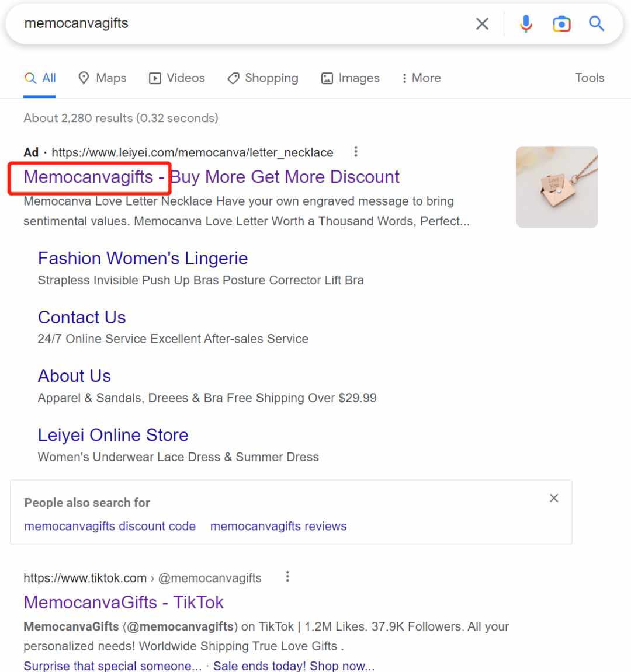The width and height of the screenshot is (631, 672).
Task: Open three-dot options beside the TikTok result URL
Action: [287, 577]
